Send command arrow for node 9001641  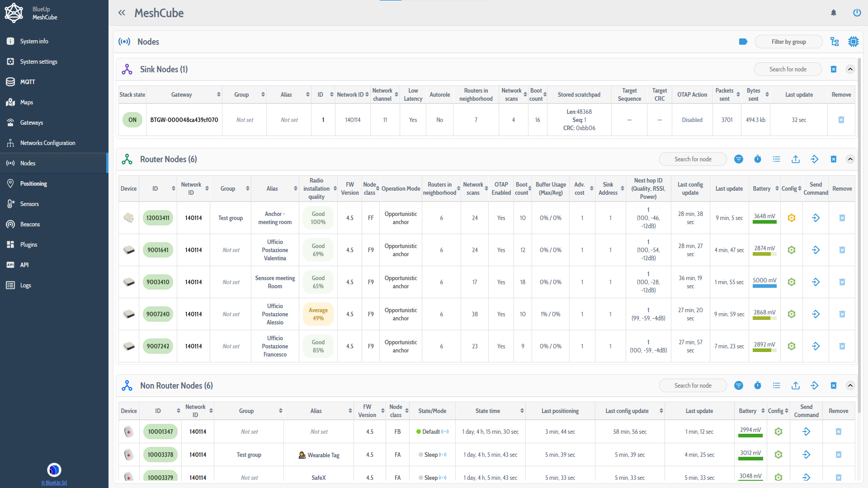click(x=816, y=250)
